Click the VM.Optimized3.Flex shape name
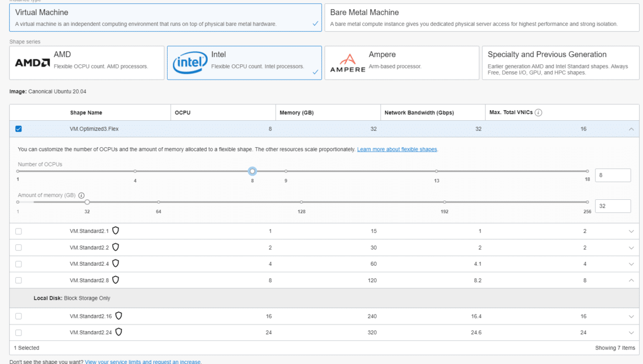Viewport: 643px width, 364px height. pos(94,129)
